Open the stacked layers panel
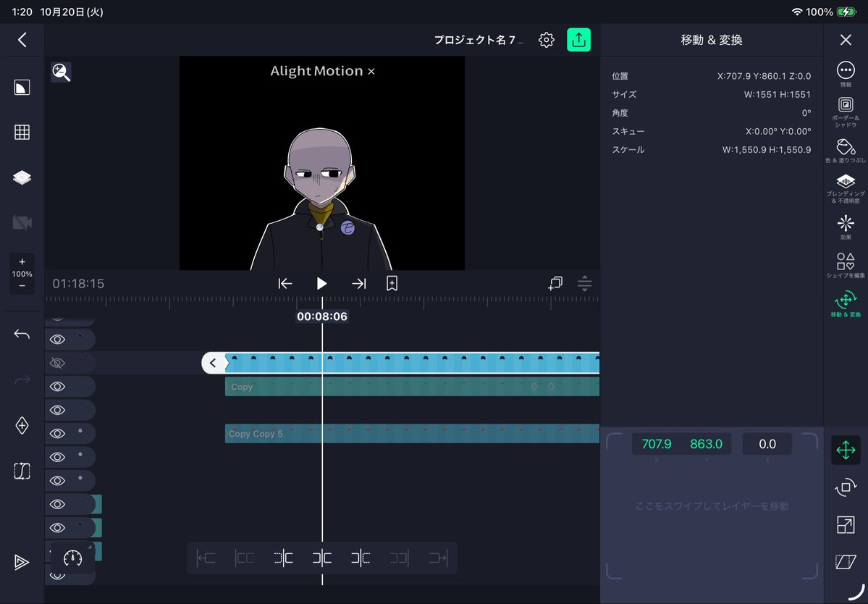 click(22, 177)
